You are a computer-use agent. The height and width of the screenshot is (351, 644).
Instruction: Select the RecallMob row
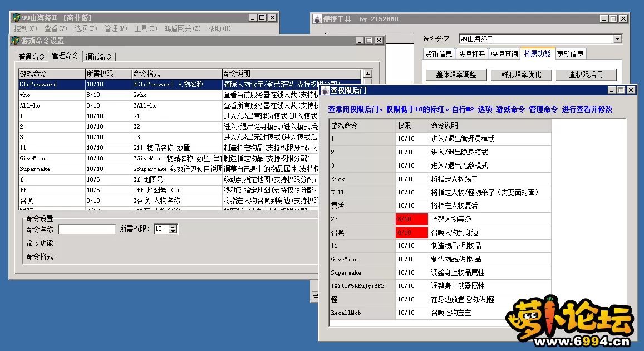(x=440, y=313)
